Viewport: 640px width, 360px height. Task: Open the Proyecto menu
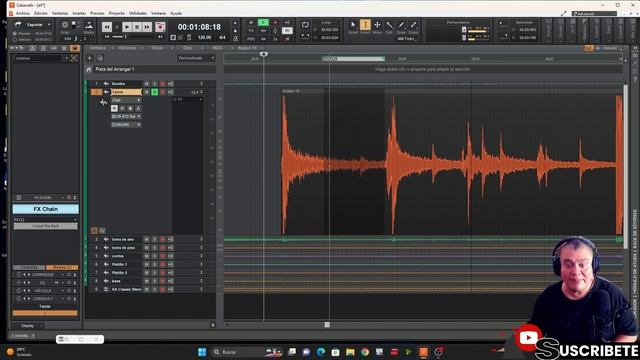[117, 13]
